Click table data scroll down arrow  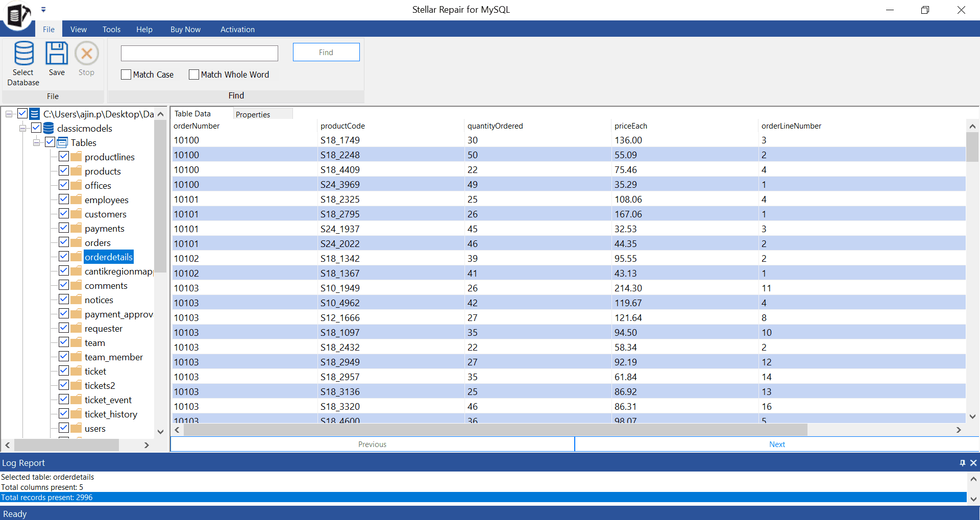pos(972,416)
